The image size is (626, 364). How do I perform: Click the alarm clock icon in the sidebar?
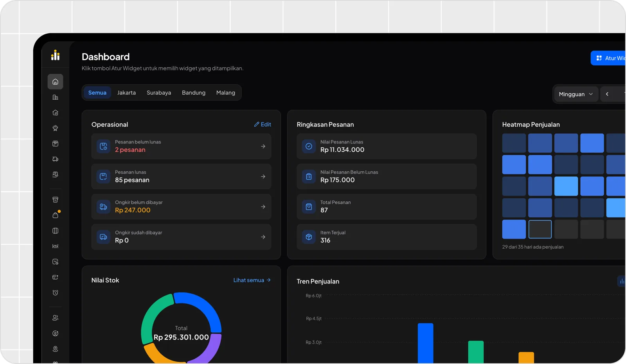[x=55, y=293]
